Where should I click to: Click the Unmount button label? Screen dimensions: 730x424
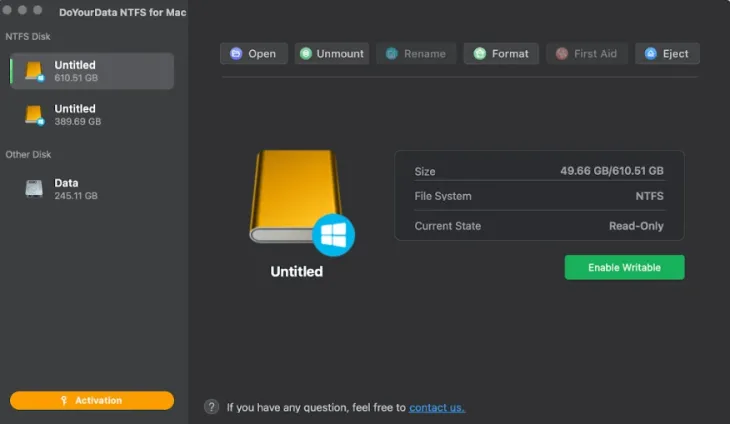340,54
